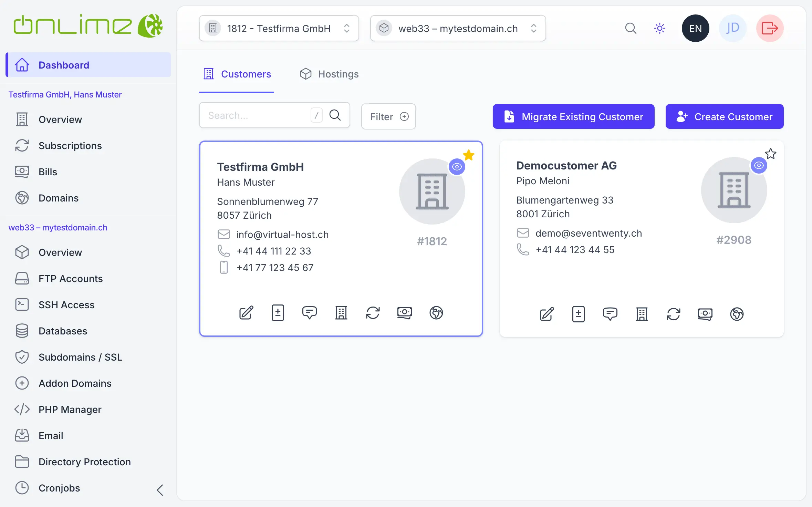The image size is (812, 507).
Task: Open the 1812 - Testfirma GmbH customer dropdown
Action: click(x=279, y=28)
